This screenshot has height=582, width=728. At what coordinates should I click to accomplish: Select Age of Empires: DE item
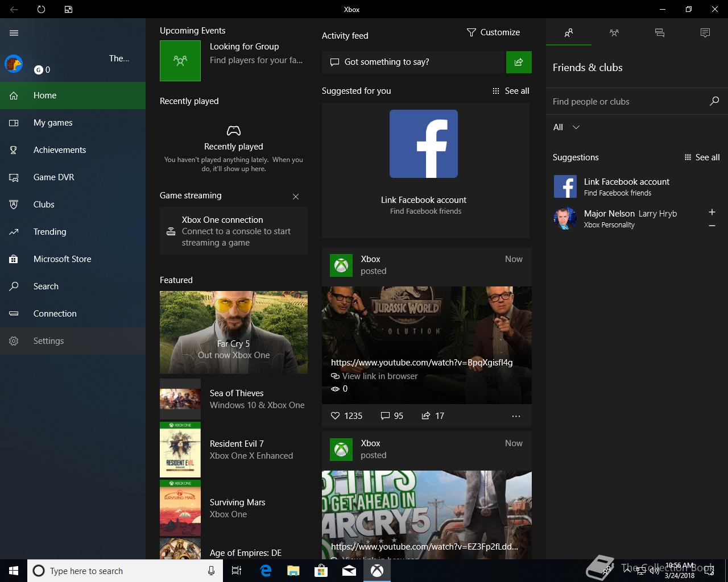point(234,549)
